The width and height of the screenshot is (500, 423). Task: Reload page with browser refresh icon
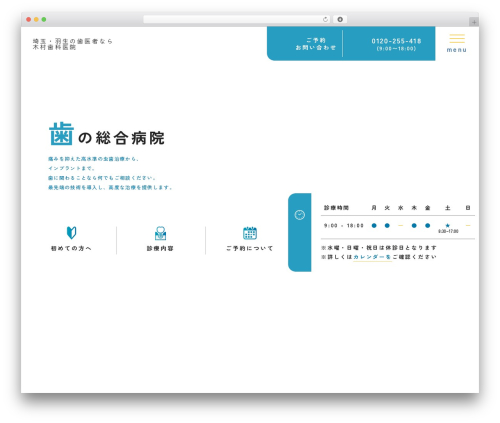325,19
